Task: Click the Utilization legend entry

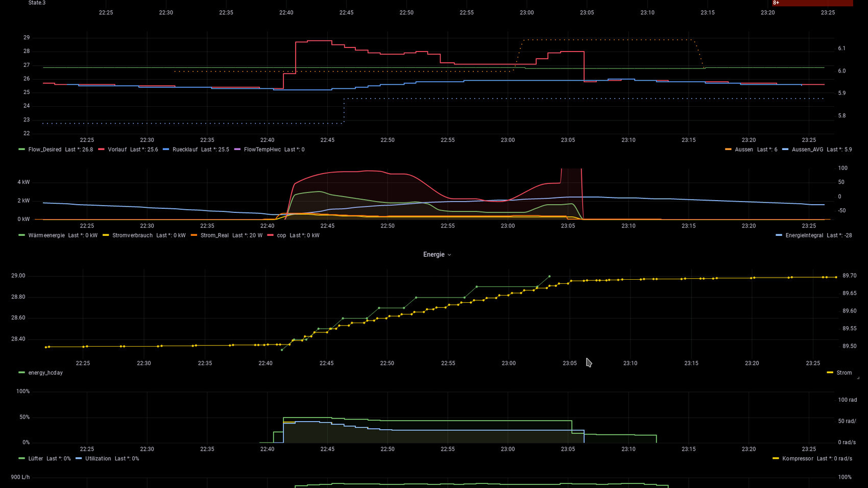Action: 98,458
